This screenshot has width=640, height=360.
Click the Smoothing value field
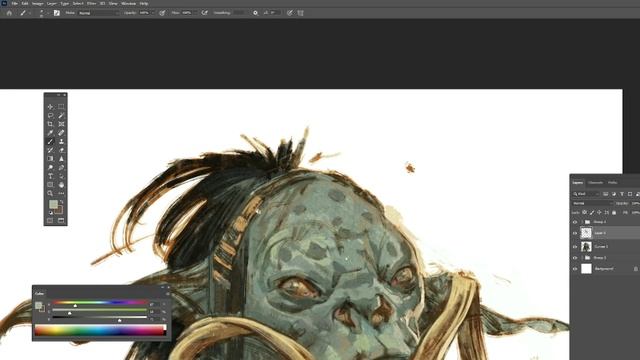click(240, 13)
